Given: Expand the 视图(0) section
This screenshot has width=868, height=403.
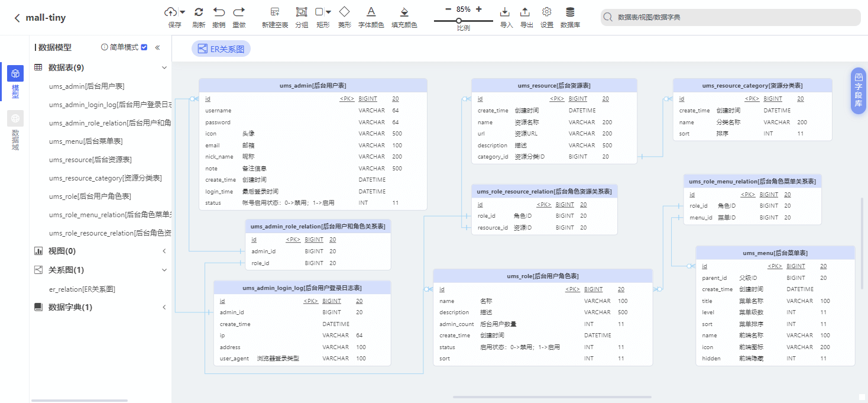Looking at the screenshot, I should pos(164,251).
